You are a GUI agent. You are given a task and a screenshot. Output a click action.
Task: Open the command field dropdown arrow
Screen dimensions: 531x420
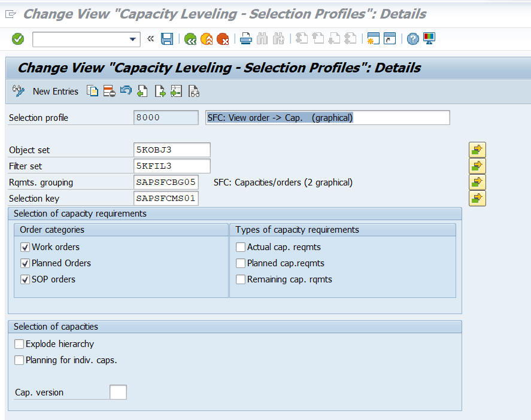tap(133, 39)
